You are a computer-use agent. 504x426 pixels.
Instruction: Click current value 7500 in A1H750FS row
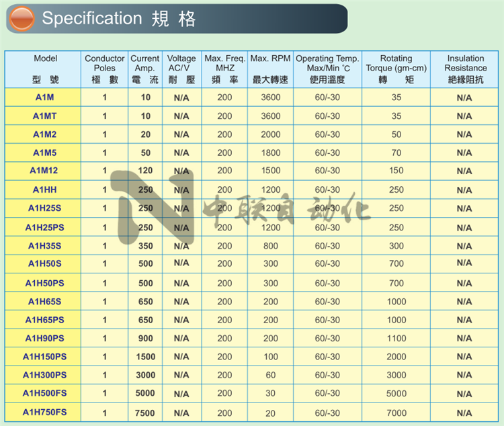click(145, 413)
